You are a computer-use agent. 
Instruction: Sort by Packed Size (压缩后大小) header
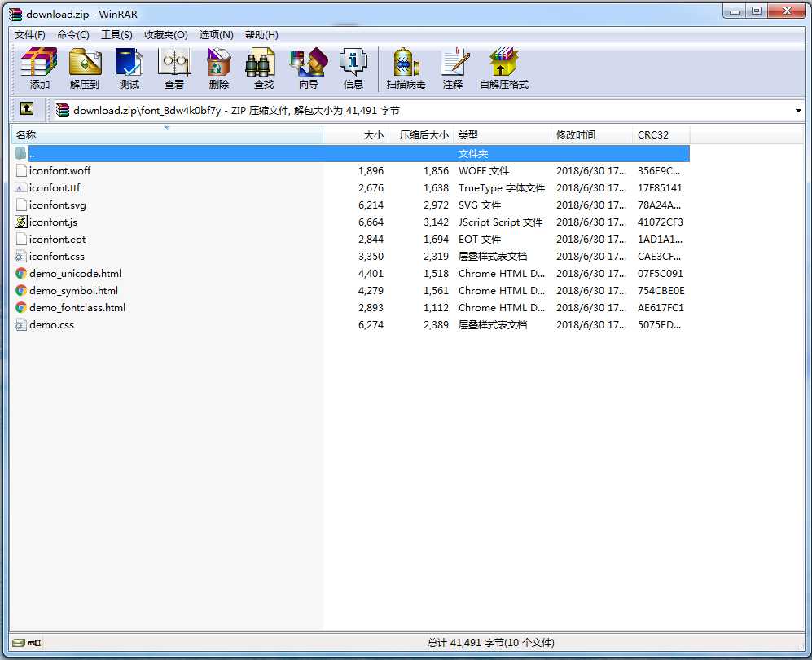coord(420,134)
